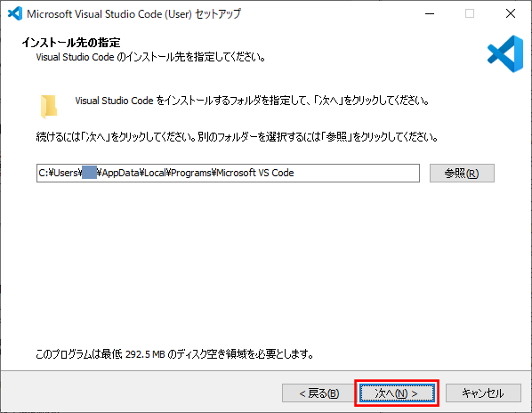The height and width of the screenshot is (413, 532).
Task: Click the subtitle Visual Studio Code のインストール先を指定してください
Action: (151, 57)
